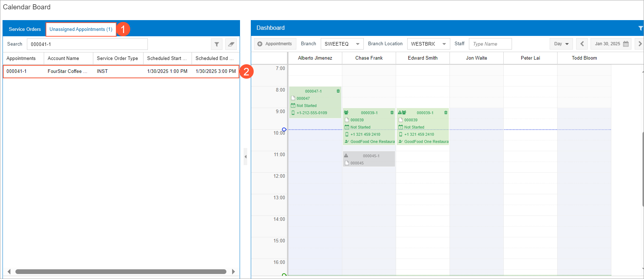Delete appointment 000047-1 trash icon
This screenshot has height=279, width=644.
(338, 91)
